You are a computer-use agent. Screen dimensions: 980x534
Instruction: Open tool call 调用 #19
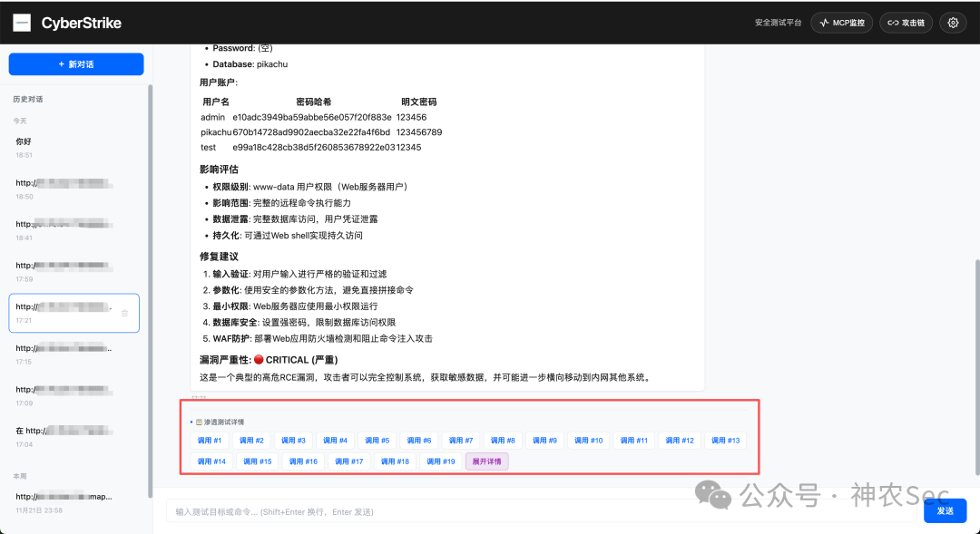click(441, 461)
